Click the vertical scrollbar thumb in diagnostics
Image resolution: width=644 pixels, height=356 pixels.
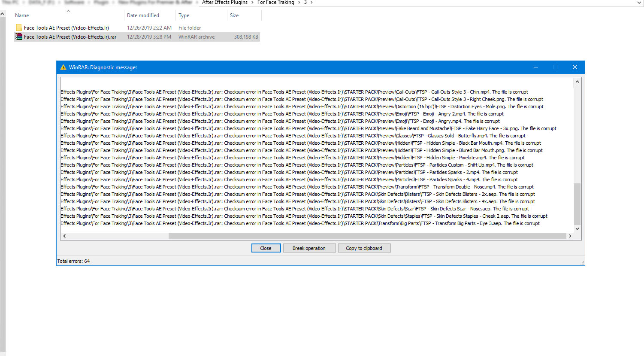click(577, 204)
